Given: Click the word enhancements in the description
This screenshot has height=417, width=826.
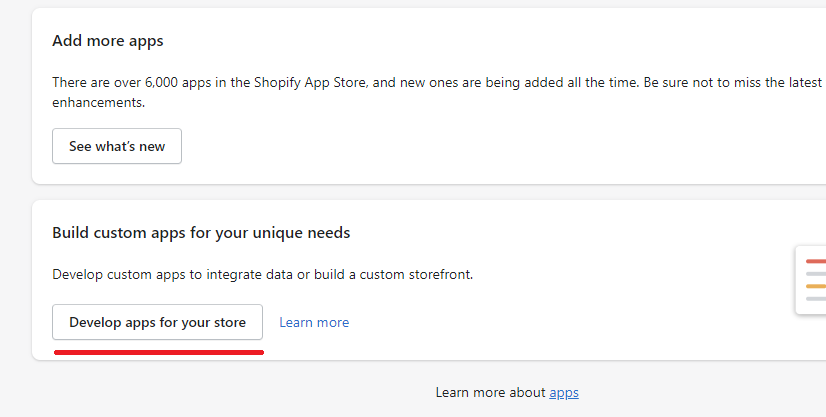Looking at the screenshot, I should [x=99, y=102].
